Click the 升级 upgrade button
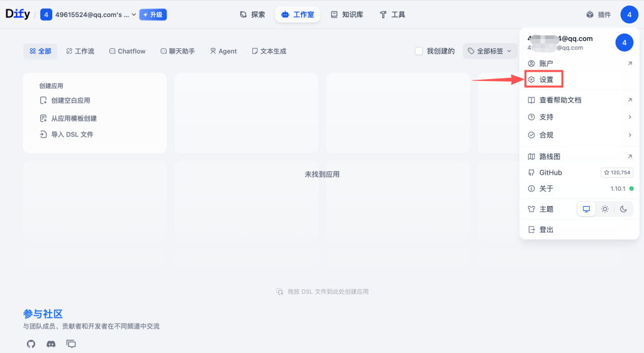Screen dimensions: 644x353 pyautogui.click(x=153, y=14)
